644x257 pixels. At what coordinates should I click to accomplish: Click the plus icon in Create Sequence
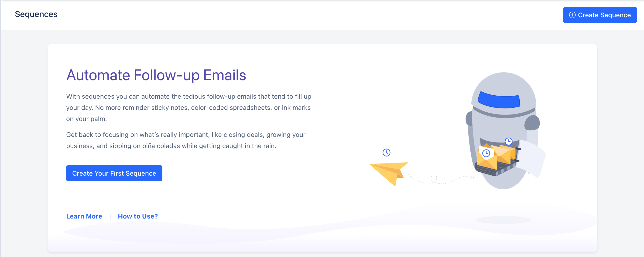point(572,15)
